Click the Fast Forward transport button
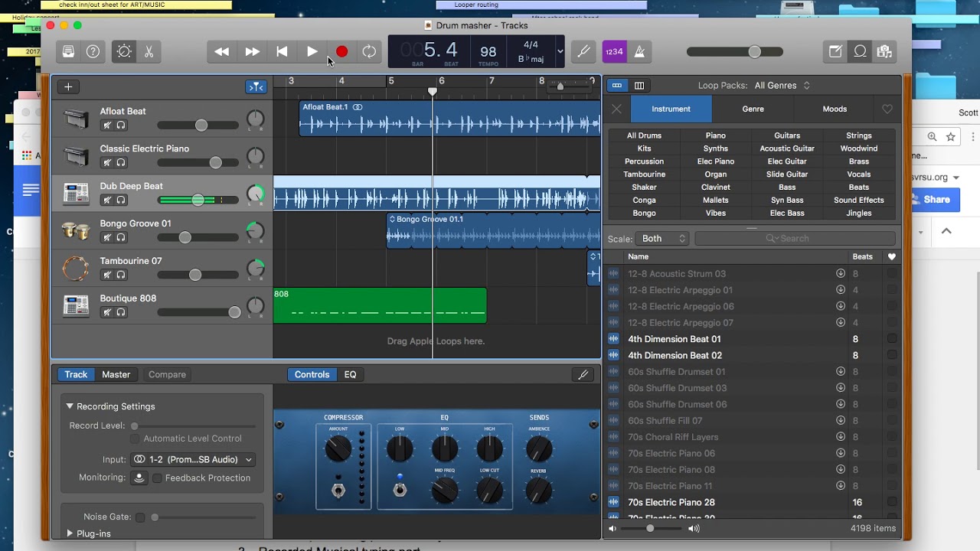Viewport: 980px width, 551px height. [252, 51]
